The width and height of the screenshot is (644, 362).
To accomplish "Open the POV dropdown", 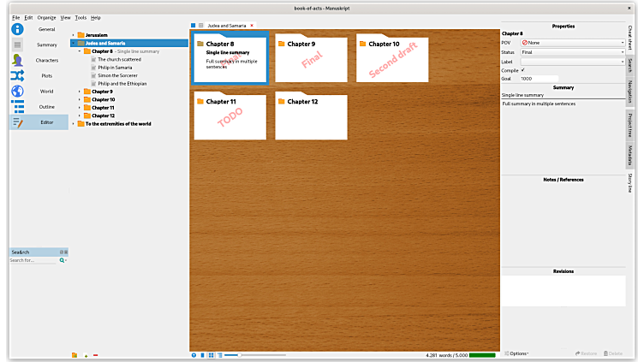I will point(572,43).
